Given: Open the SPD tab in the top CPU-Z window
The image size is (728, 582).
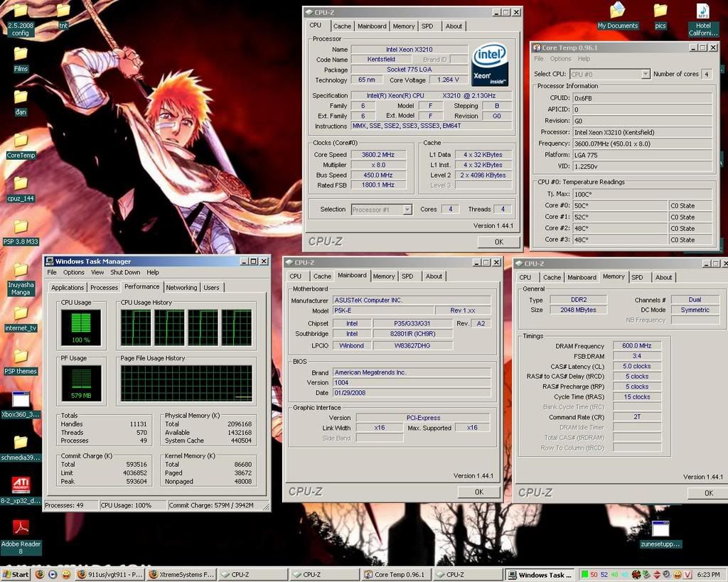Looking at the screenshot, I should [x=427, y=26].
